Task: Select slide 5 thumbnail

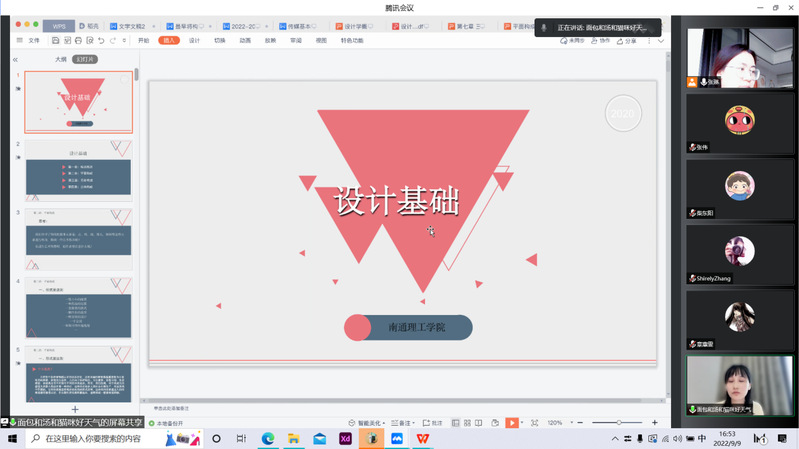Action: (x=78, y=375)
